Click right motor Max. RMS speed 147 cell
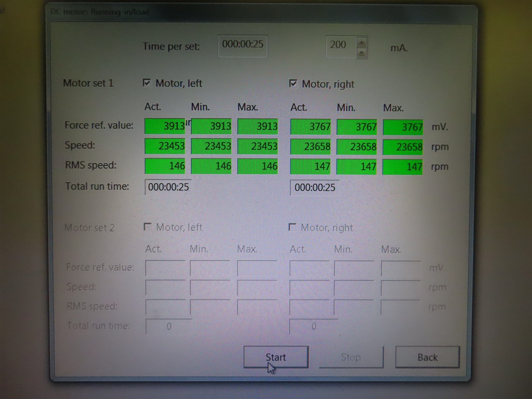Screen dimensions: 532x399 403,167
